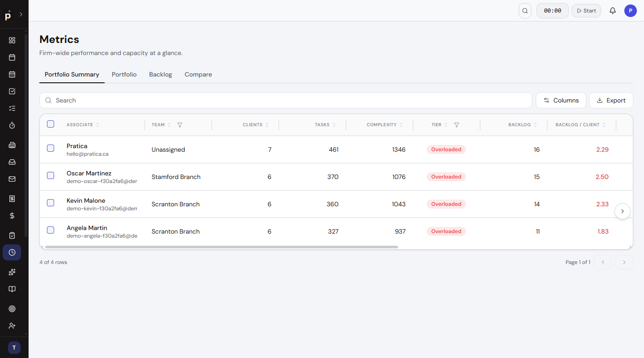Viewport: 644px width, 358px height.
Task: Open the stopwatch timer icon in the sidebar
Action: point(12,125)
